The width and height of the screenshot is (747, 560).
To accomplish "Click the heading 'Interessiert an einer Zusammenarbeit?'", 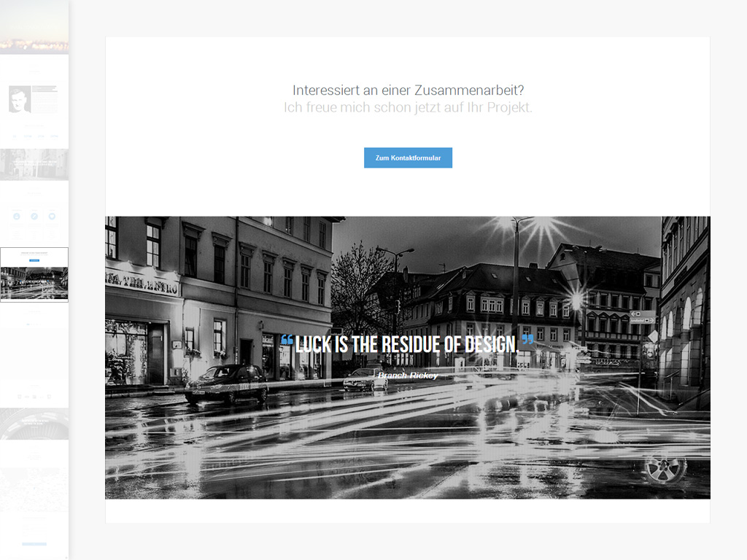I will click(x=408, y=90).
